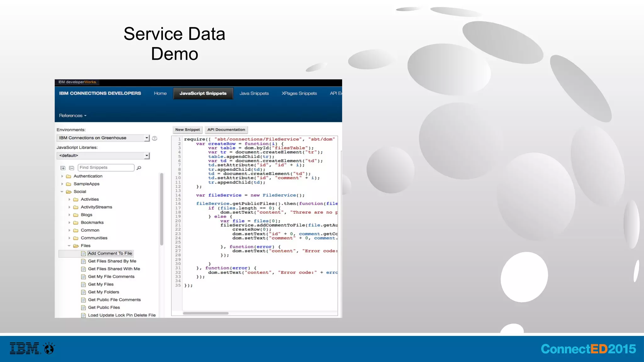Open the References dropdown menu
Screen dimensions: 644x362
point(73,116)
